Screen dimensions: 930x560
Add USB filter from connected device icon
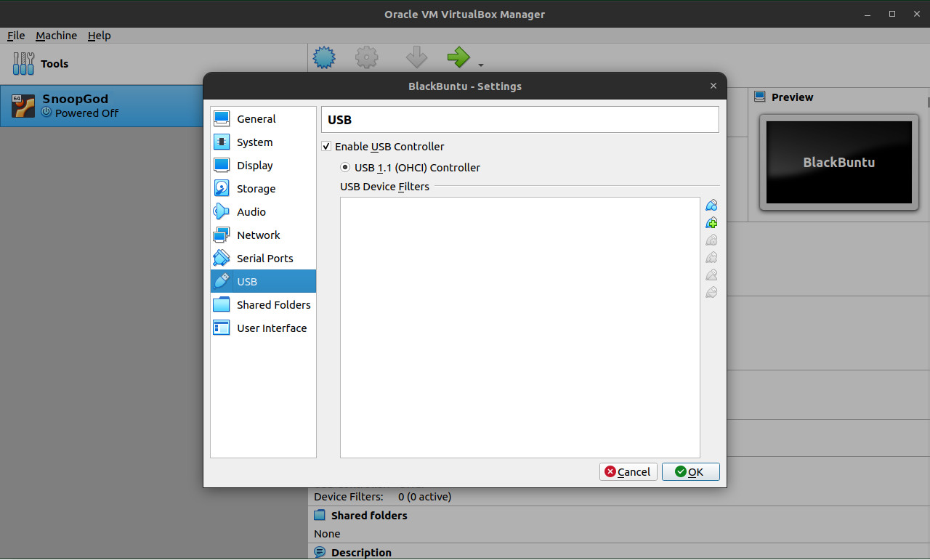[x=711, y=223]
